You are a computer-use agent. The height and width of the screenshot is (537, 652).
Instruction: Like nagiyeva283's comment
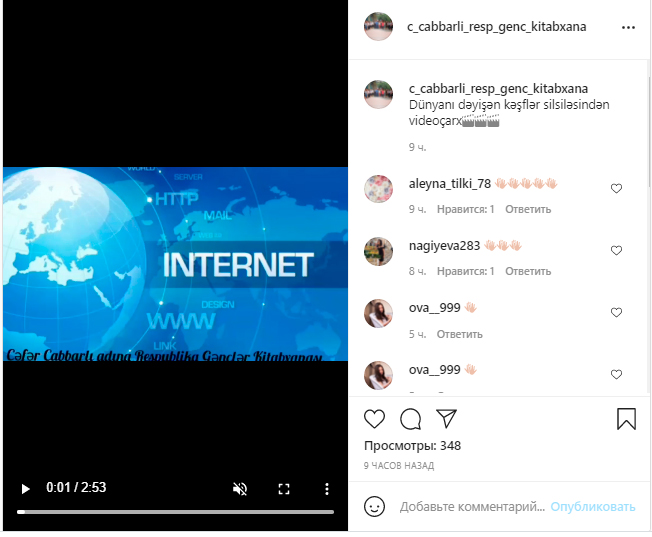pos(616,250)
